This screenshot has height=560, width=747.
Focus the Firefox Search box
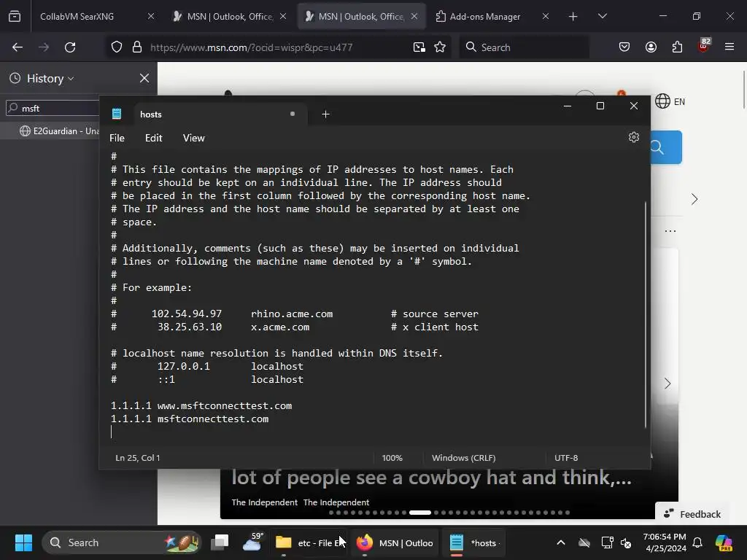(x=524, y=47)
